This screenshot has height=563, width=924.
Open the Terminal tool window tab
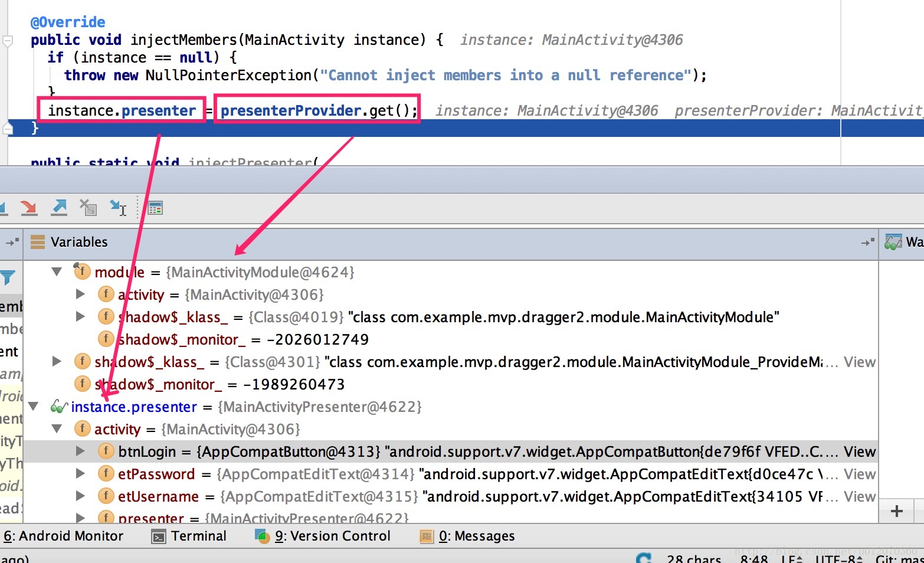coord(189,536)
